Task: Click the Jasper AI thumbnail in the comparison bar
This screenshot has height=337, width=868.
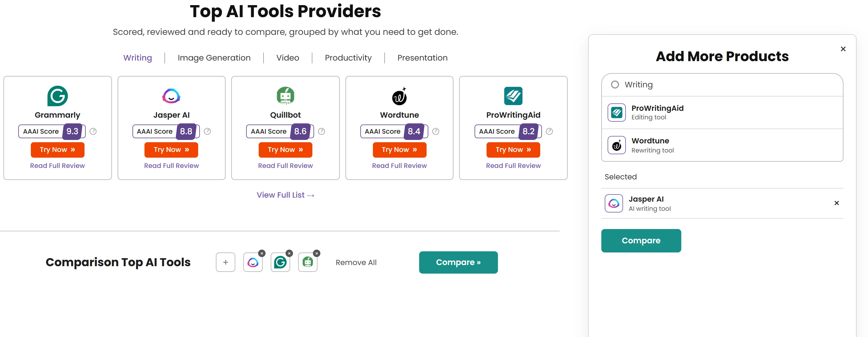Action: point(253,262)
